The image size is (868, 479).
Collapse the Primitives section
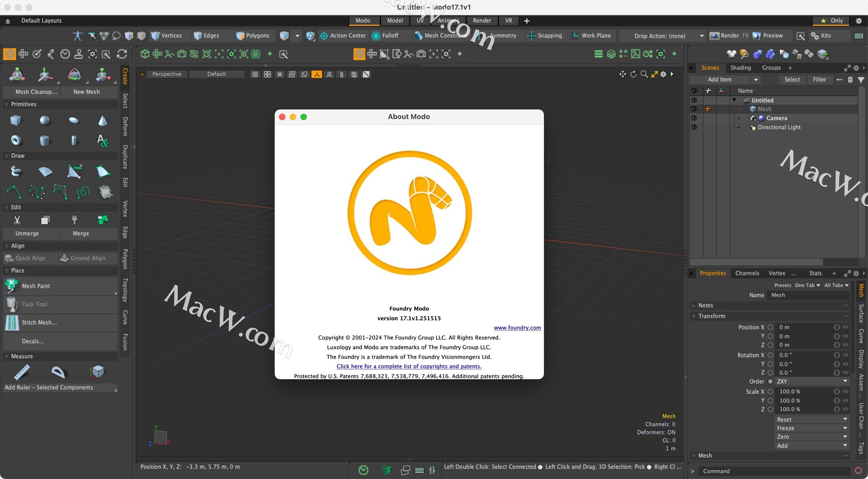coord(7,104)
